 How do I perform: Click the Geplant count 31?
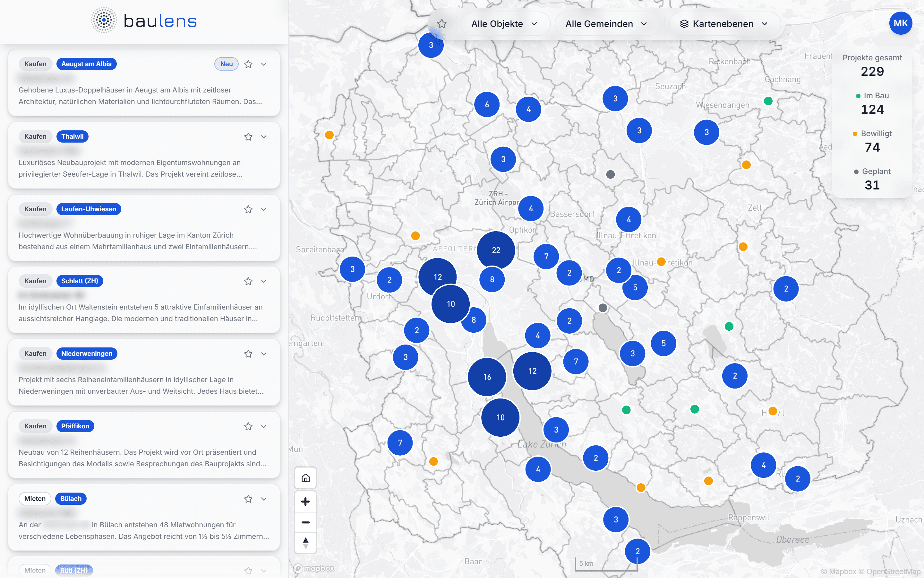(872, 185)
